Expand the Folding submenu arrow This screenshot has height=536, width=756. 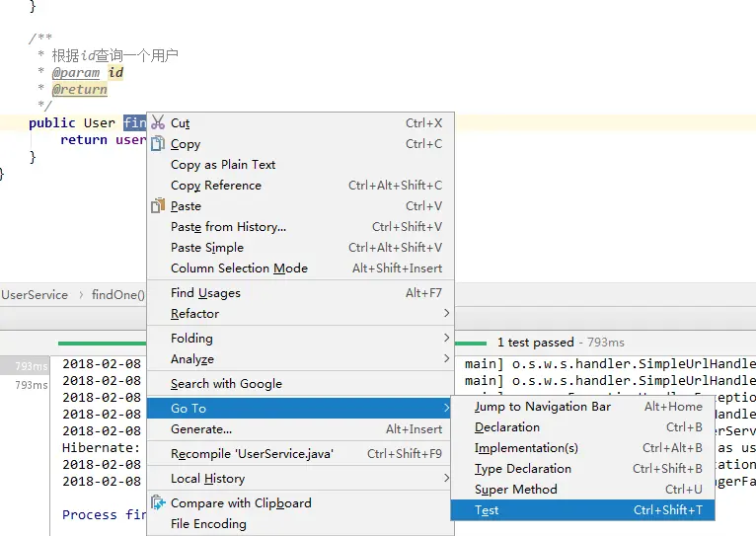446,338
